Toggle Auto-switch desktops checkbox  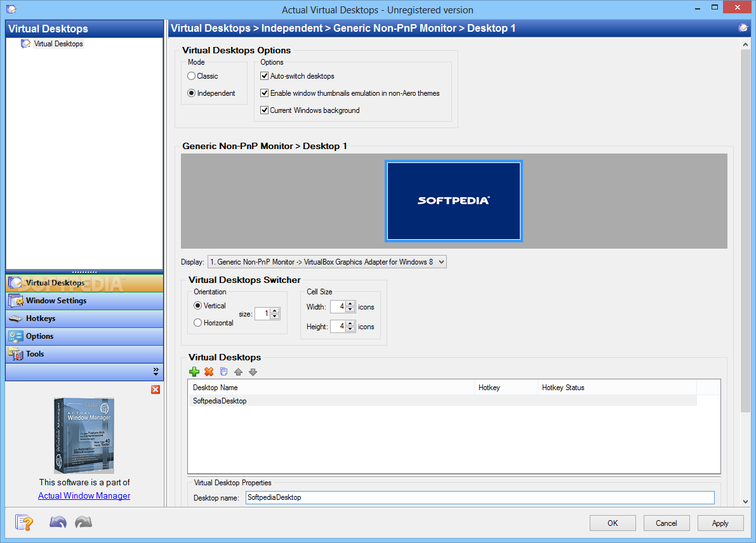tap(264, 75)
